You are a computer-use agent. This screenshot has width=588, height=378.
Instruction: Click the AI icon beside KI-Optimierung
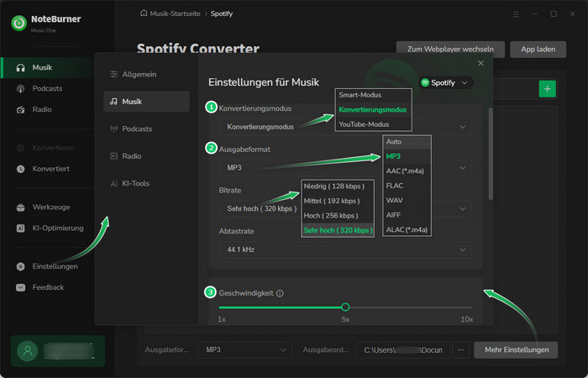[21, 228]
